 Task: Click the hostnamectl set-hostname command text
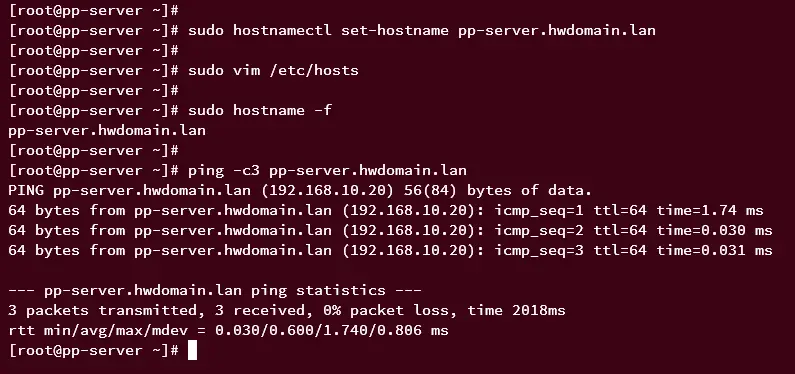pos(422,30)
